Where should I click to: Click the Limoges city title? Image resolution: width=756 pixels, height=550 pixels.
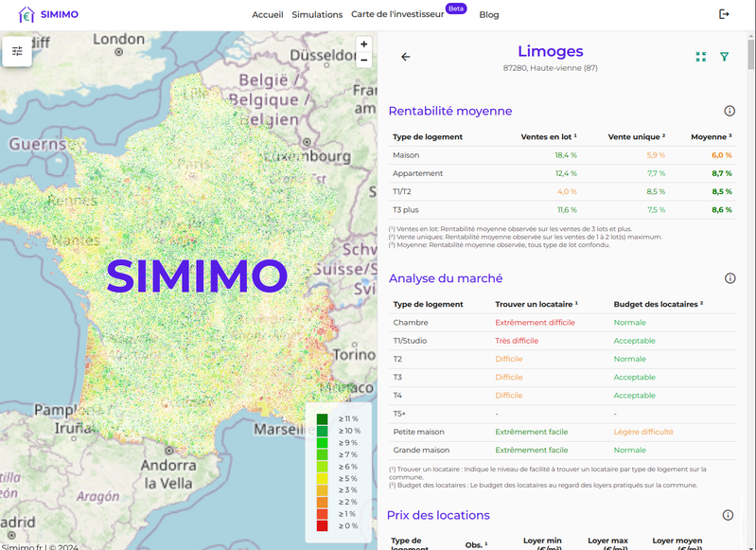550,51
